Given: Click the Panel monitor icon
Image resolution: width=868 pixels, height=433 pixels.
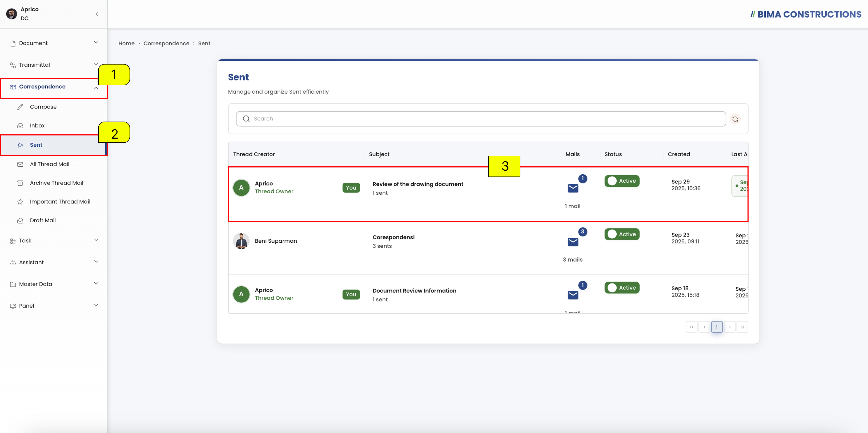Looking at the screenshot, I should [13, 306].
